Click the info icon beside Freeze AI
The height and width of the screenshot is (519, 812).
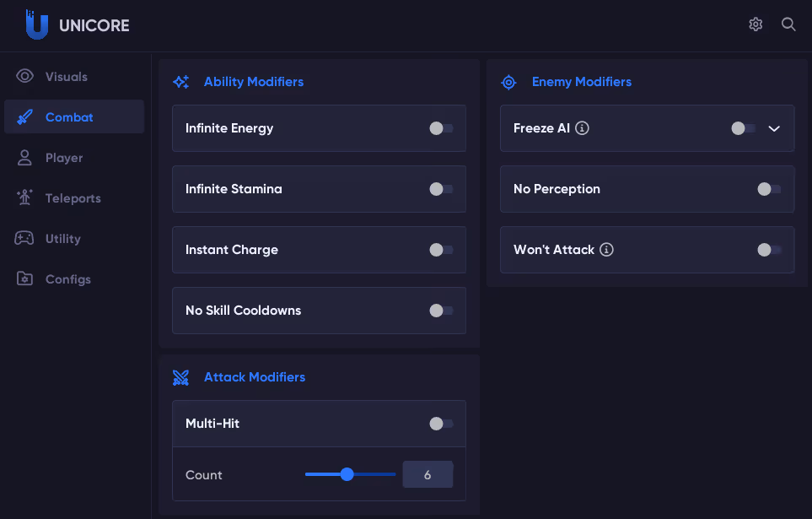(582, 128)
